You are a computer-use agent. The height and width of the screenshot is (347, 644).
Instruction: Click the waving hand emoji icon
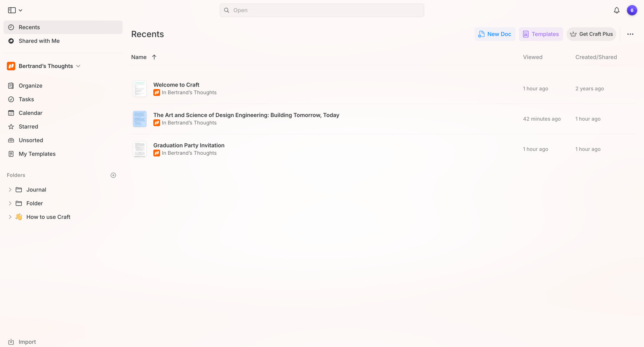point(19,217)
